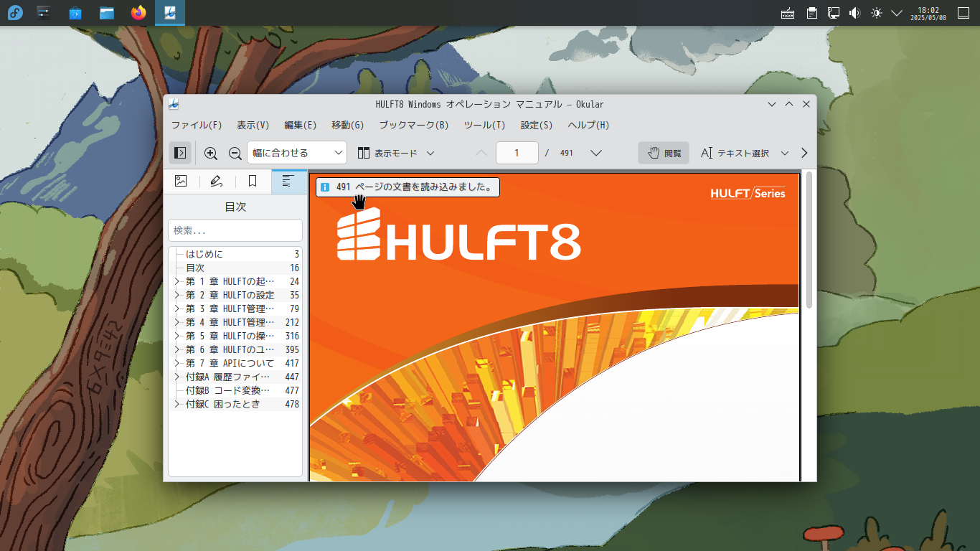Select the 閲覧 browse tool
Image resolution: width=980 pixels, height=551 pixels.
(x=664, y=153)
